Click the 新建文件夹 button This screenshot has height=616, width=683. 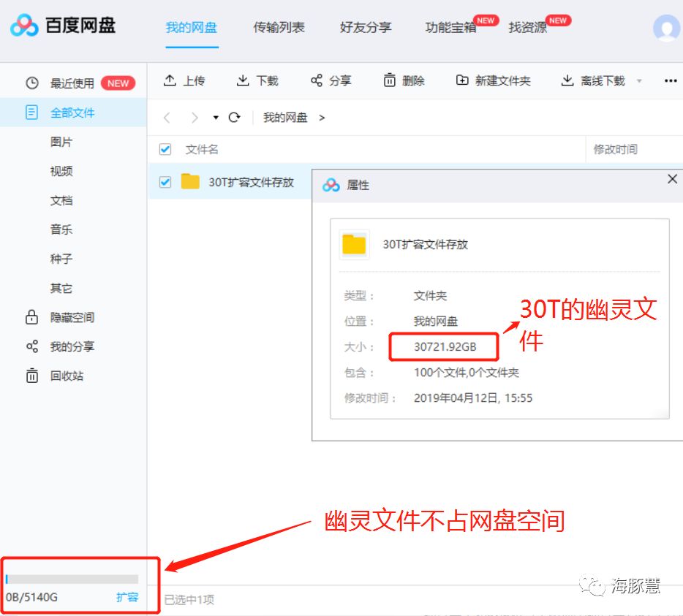tap(493, 80)
